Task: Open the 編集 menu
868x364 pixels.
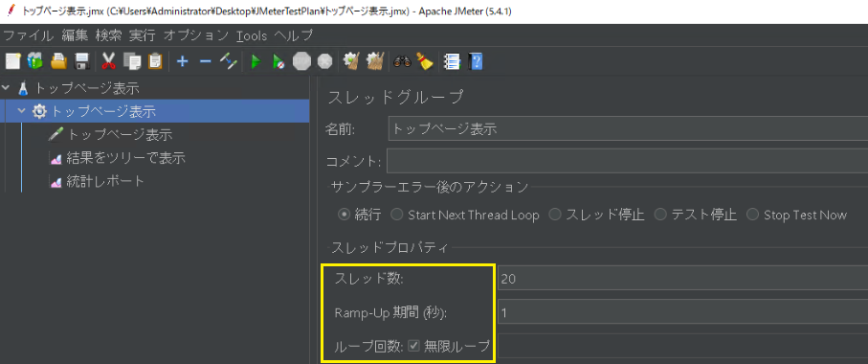Action: click(x=75, y=36)
